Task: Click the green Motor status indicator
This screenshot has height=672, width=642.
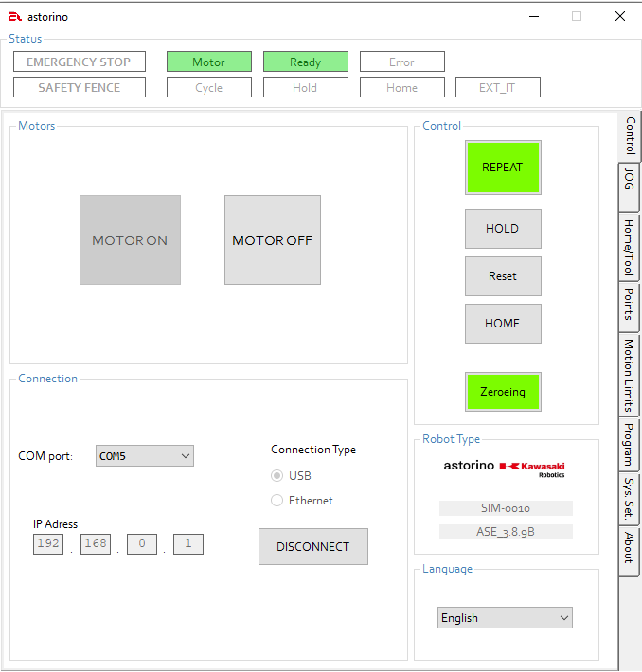Action: click(209, 62)
